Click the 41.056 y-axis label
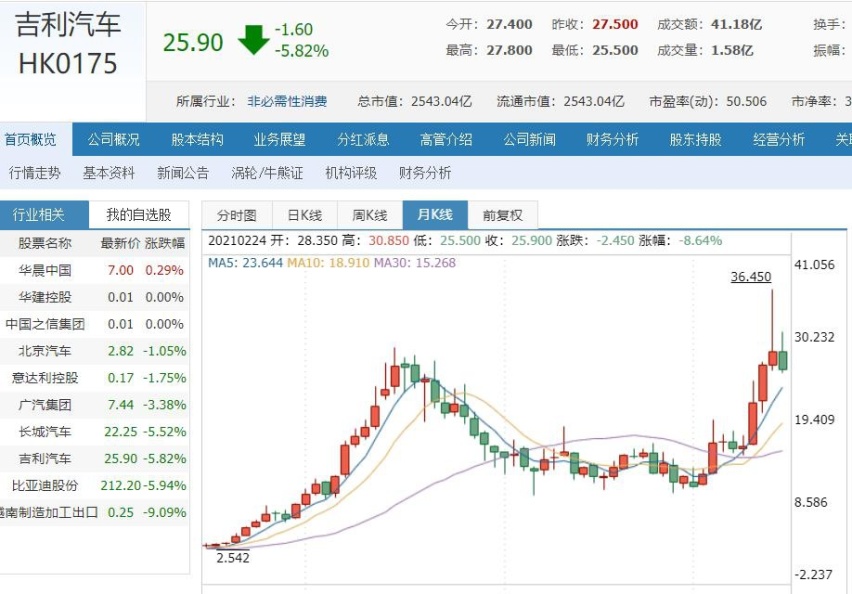This screenshot has height=594, width=852. coord(814,265)
